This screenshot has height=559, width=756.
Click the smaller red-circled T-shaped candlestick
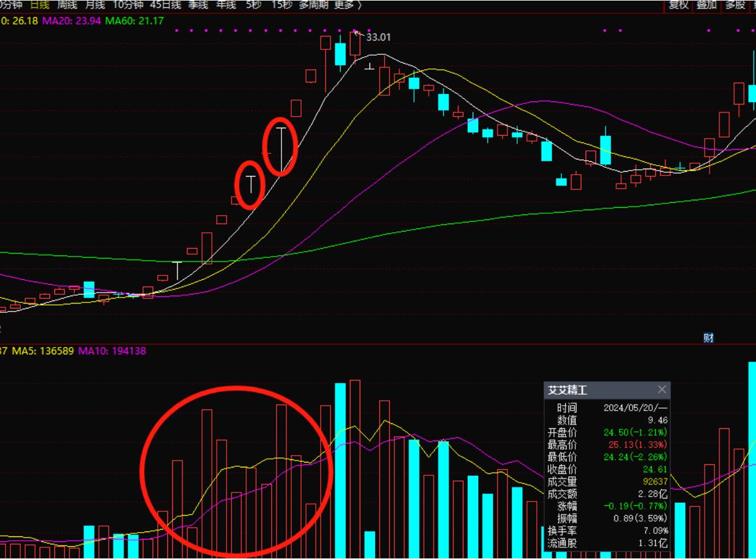coord(250,184)
